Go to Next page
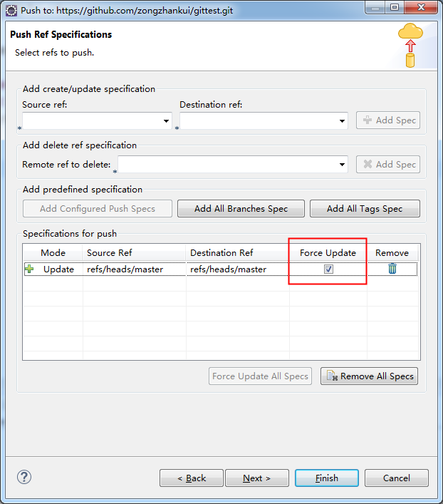The height and width of the screenshot is (504, 443). tap(256, 478)
